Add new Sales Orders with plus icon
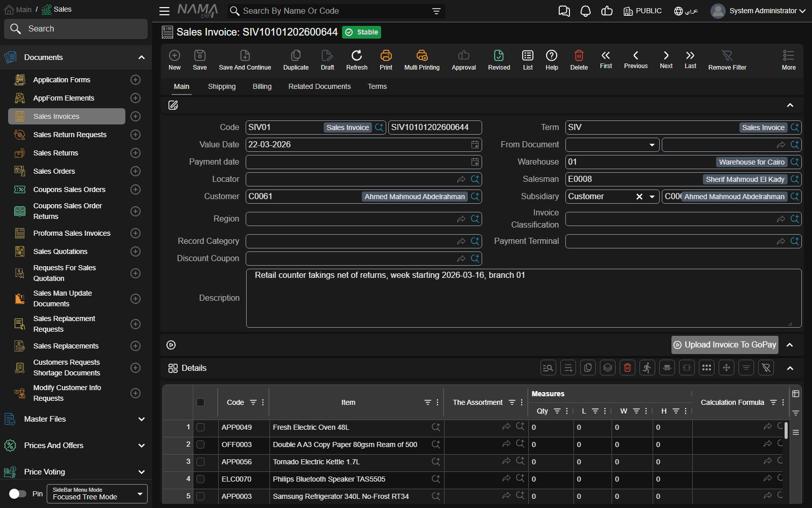812x508 pixels. tap(136, 171)
